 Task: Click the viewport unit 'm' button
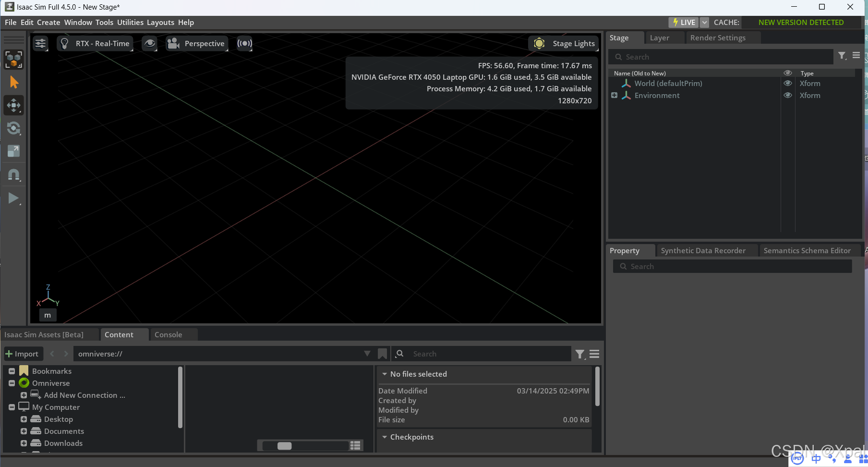click(x=48, y=315)
